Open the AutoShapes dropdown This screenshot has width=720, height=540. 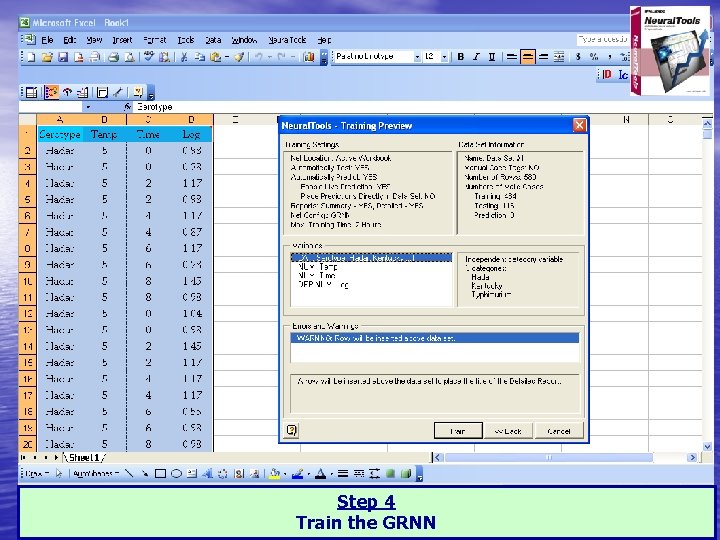coord(96,473)
